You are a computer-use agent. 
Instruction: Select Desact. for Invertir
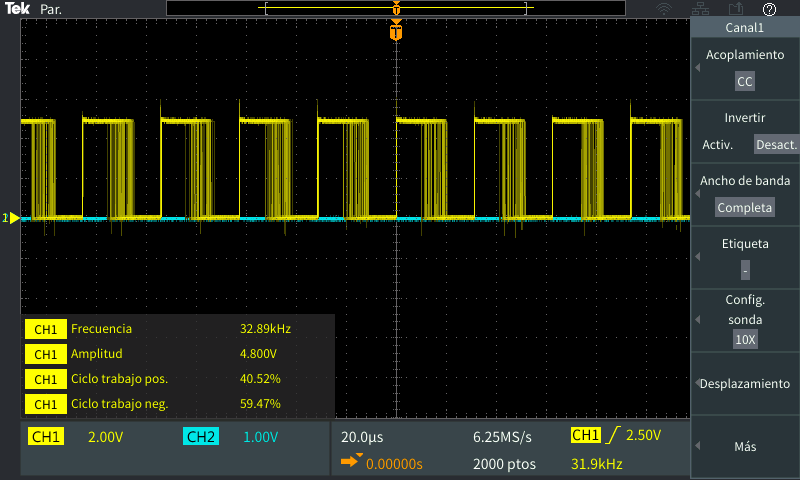click(776, 145)
